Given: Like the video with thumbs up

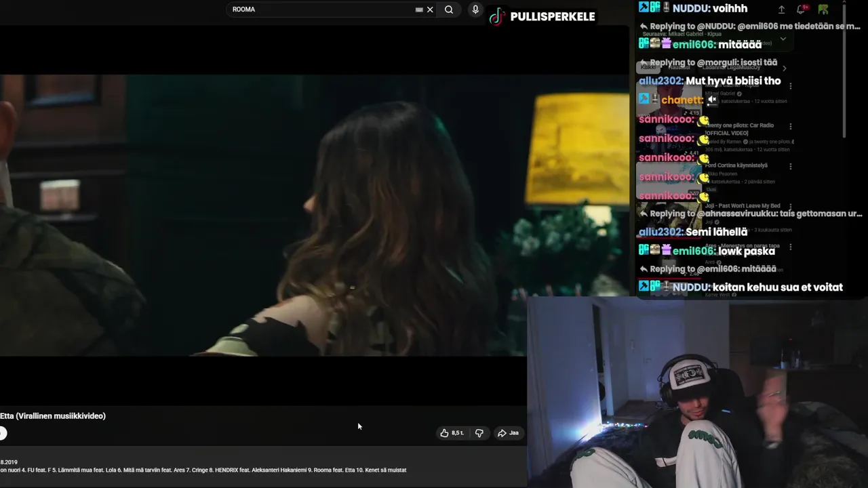Looking at the screenshot, I should pyautogui.click(x=452, y=433).
